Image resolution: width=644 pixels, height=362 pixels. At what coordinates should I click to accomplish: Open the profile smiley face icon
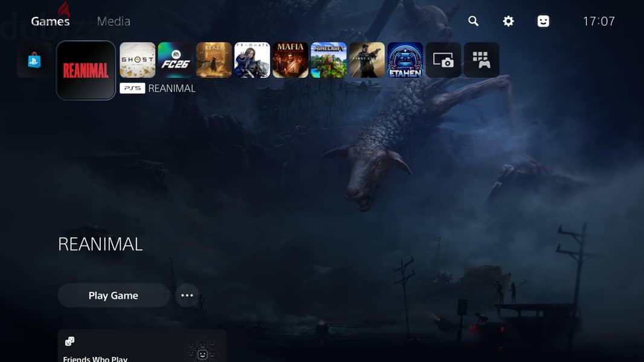[543, 21]
